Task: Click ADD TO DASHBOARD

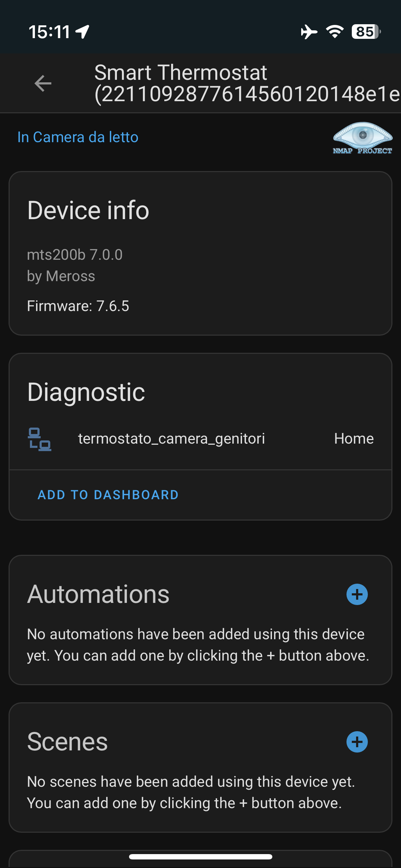Action: pyautogui.click(x=107, y=495)
